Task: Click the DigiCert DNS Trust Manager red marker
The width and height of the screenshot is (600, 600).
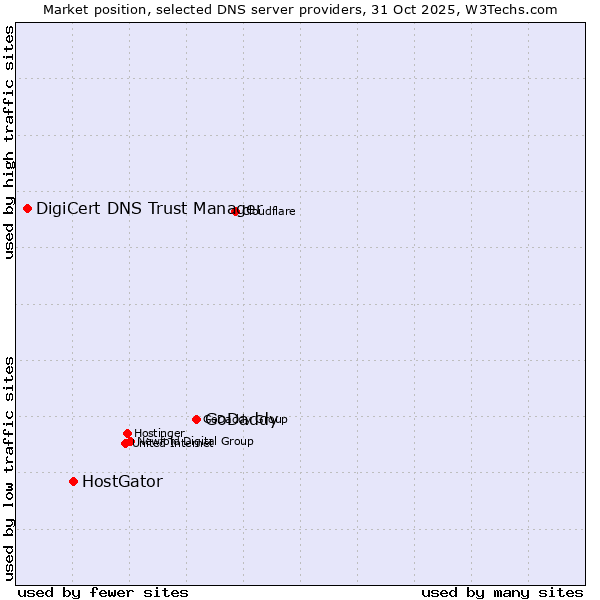Action: (x=27, y=208)
